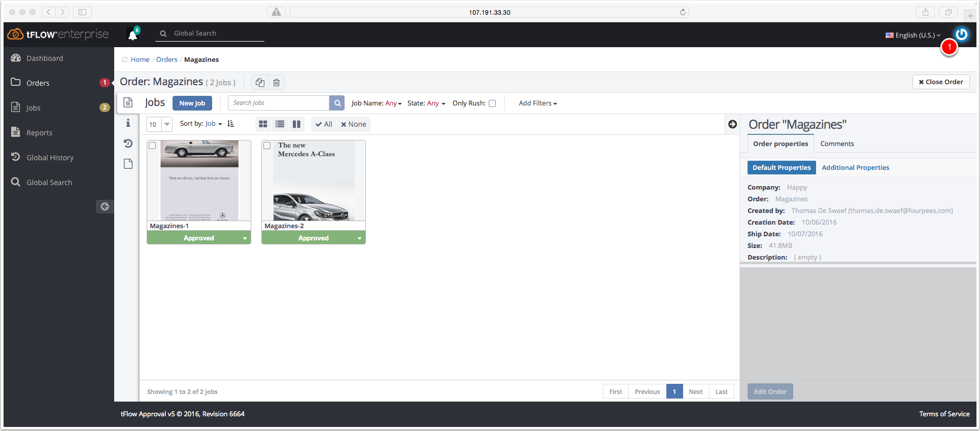Open the info tab icon
This screenshot has height=431, width=980.
click(x=128, y=123)
